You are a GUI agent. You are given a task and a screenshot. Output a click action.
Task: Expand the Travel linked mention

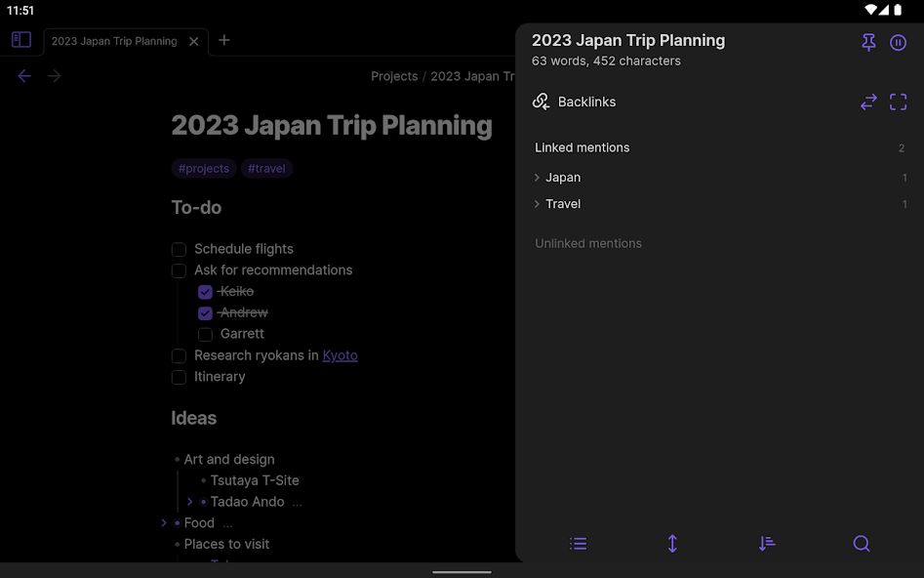point(538,204)
